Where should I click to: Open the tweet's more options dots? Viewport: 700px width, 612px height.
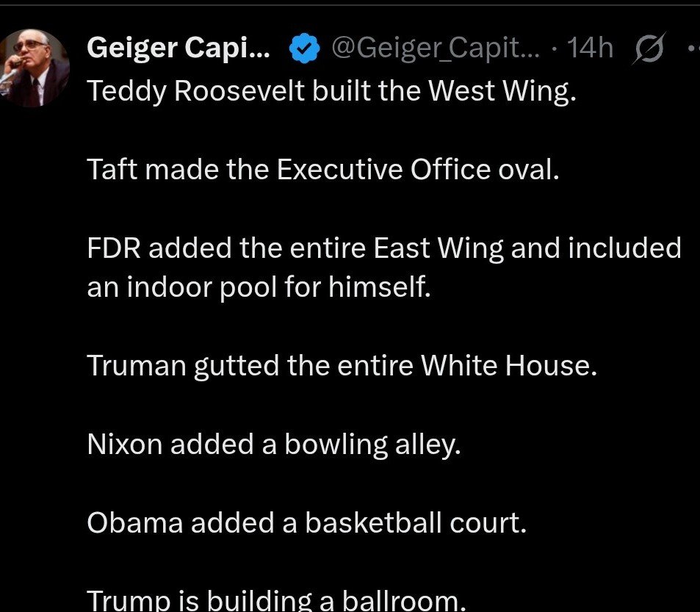tap(693, 48)
